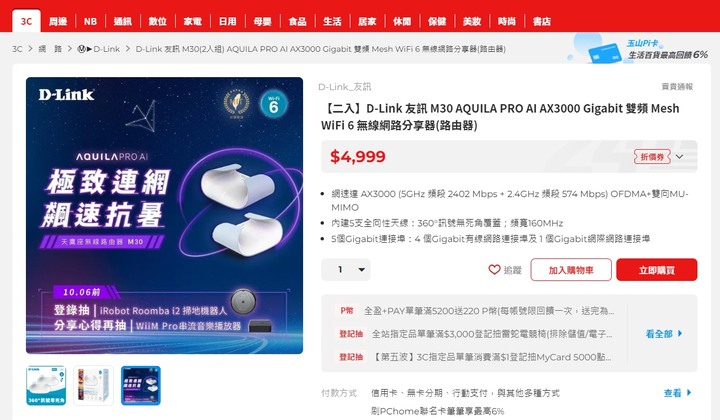The height and width of the screenshot is (420, 720).
Task: Select the NB menu item
Action: pyautogui.click(x=90, y=21)
